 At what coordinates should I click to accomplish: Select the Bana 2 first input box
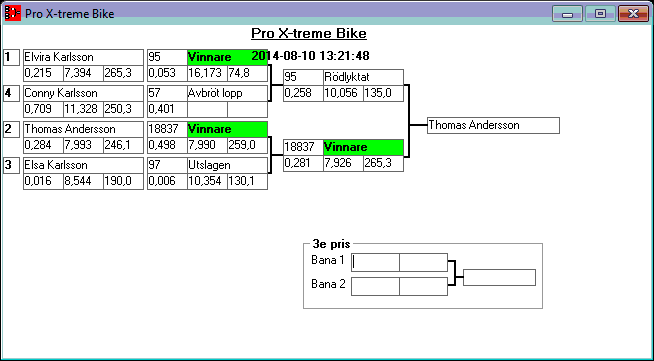tap(375, 286)
